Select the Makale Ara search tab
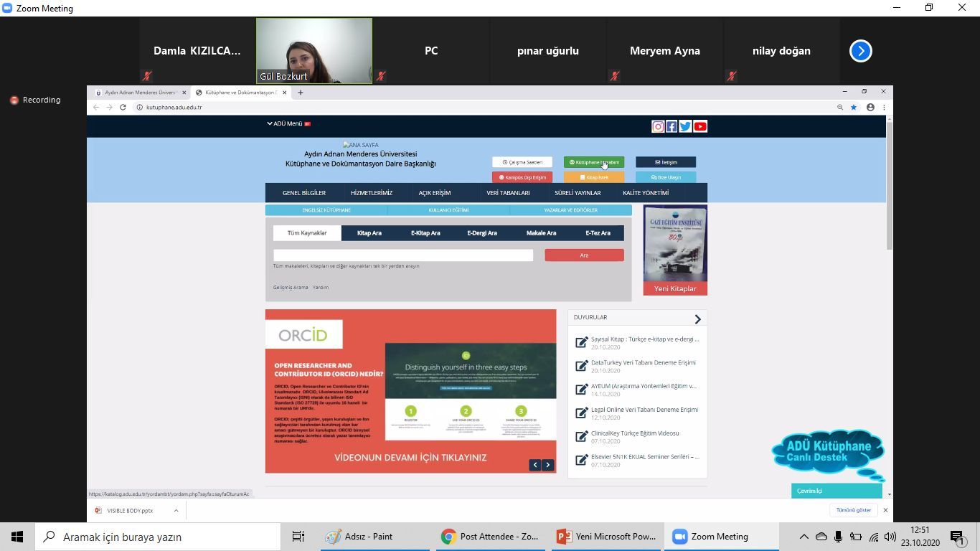980x551 pixels. pos(541,233)
